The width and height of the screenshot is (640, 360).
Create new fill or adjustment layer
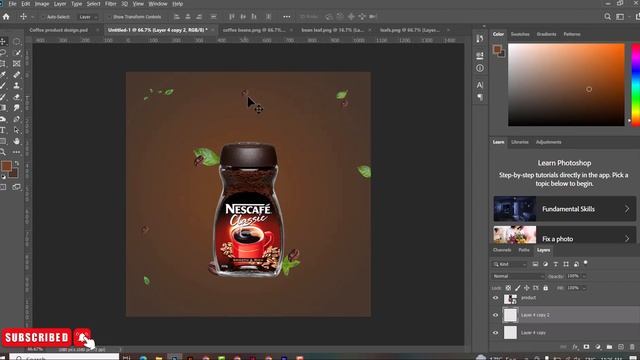598,347
